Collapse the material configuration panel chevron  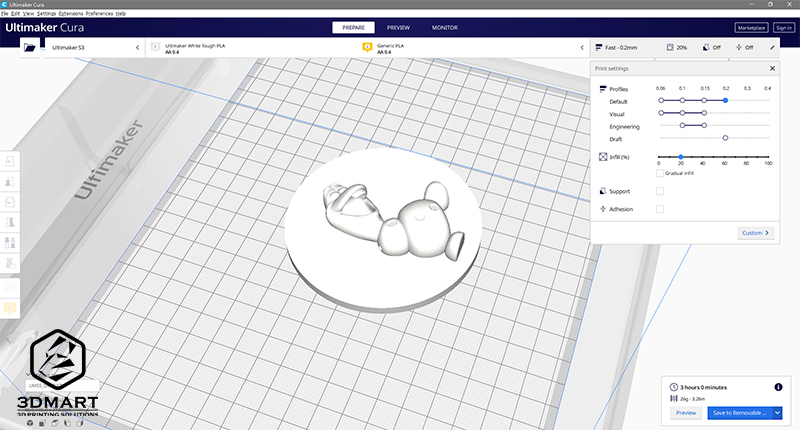tap(581, 47)
